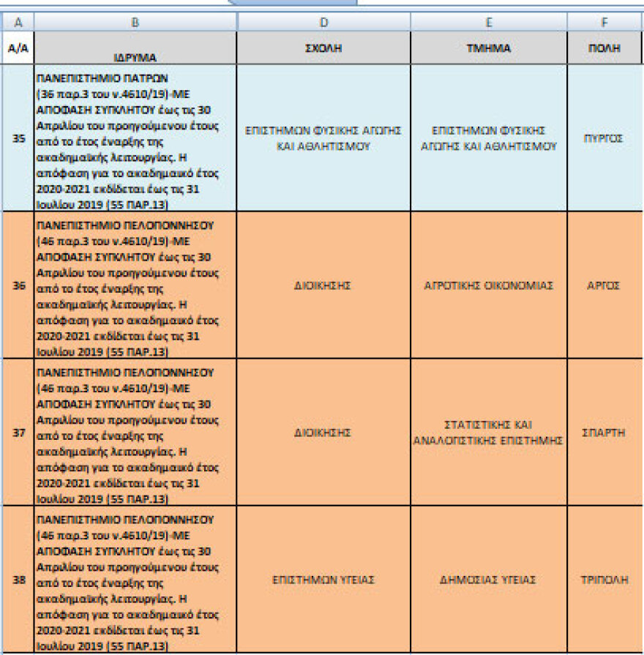Select the ΔΗΜΟΣΙΑΣ ΥΓΕΙΑΣ department cell
Viewport: 644px width, 655px height.
click(x=489, y=580)
